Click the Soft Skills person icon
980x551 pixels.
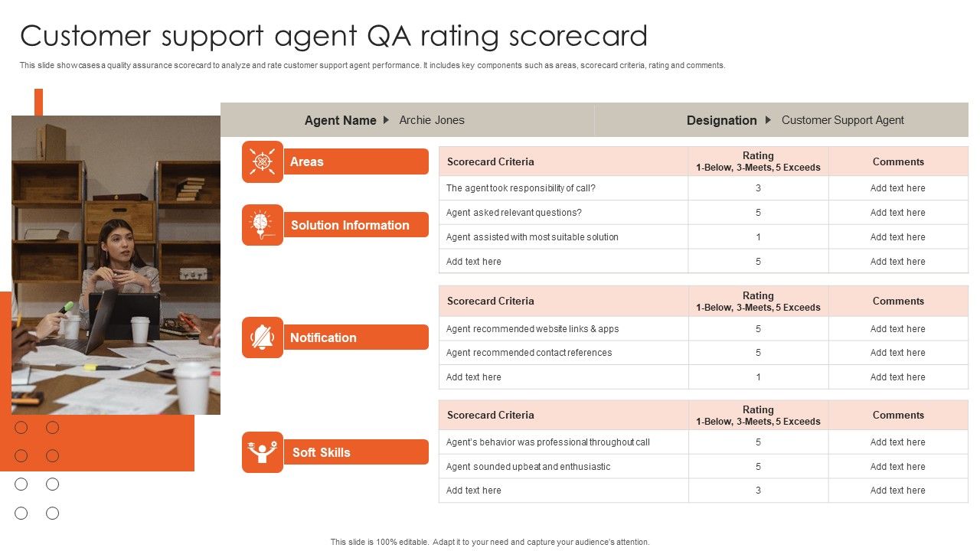[263, 452]
